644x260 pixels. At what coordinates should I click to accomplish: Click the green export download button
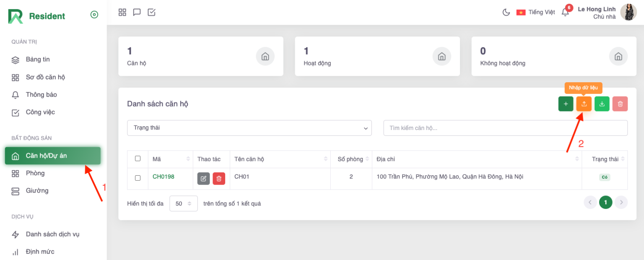602,104
